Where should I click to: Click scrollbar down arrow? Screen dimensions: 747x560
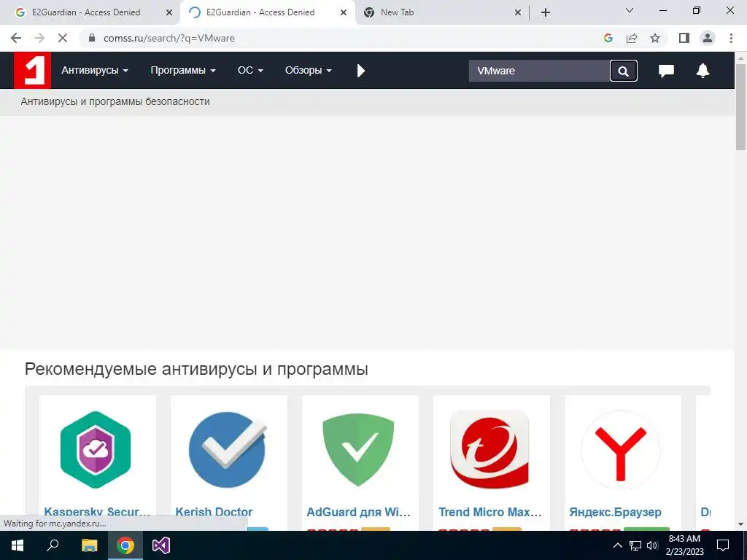click(x=740, y=524)
